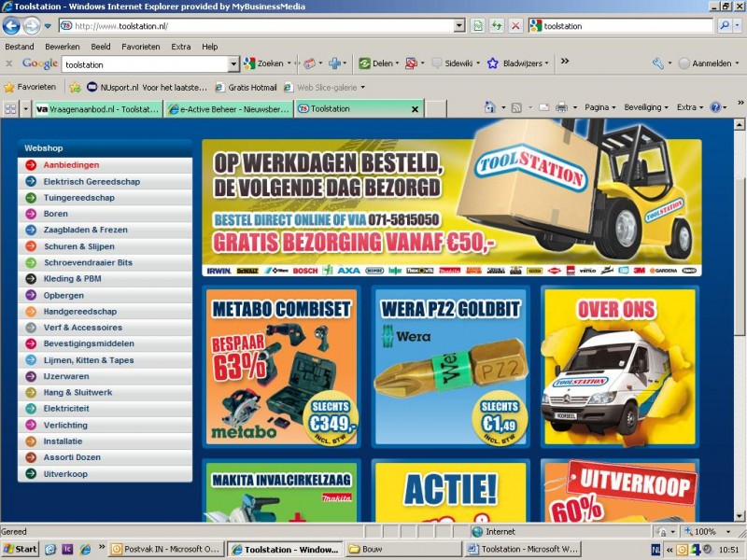Open the Help question mark icon
The image size is (747, 560).
pyautogui.click(x=715, y=107)
